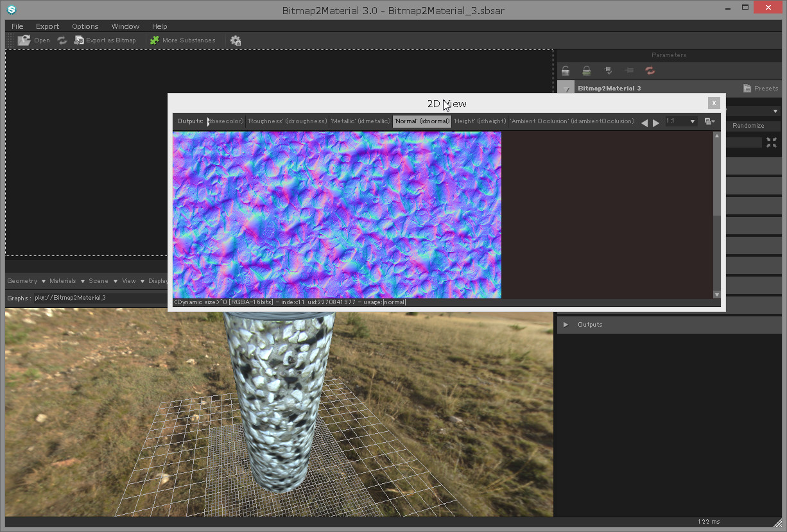
Task: Click Export as Bitmap in toolbar
Action: click(105, 40)
